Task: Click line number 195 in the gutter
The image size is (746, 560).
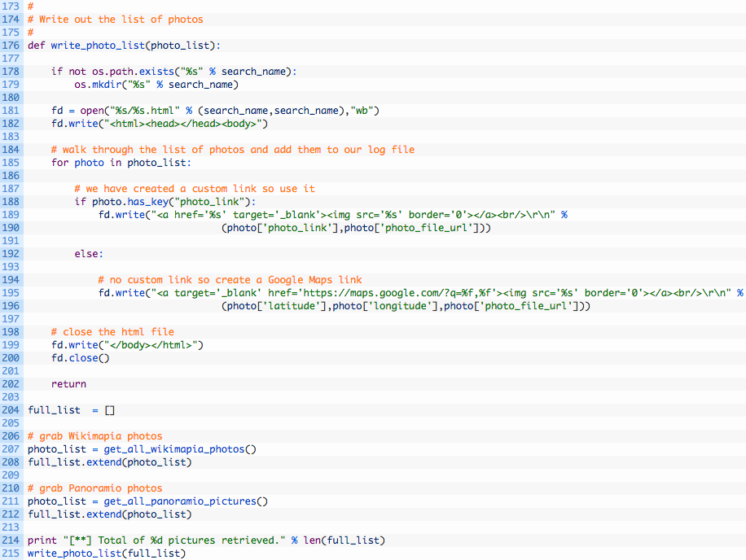Action: [11, 293]
